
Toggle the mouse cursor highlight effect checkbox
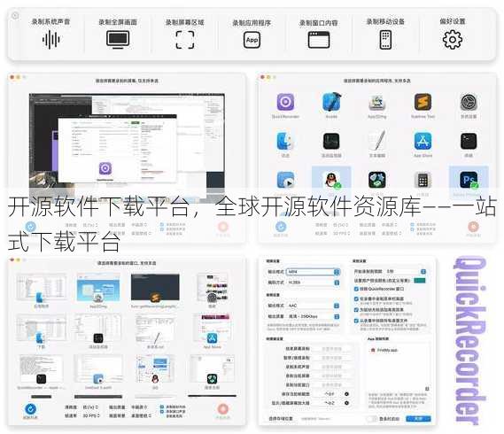356,310
